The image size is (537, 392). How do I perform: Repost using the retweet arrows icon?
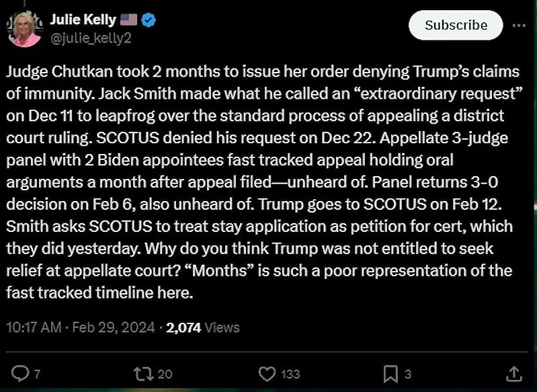144,374
